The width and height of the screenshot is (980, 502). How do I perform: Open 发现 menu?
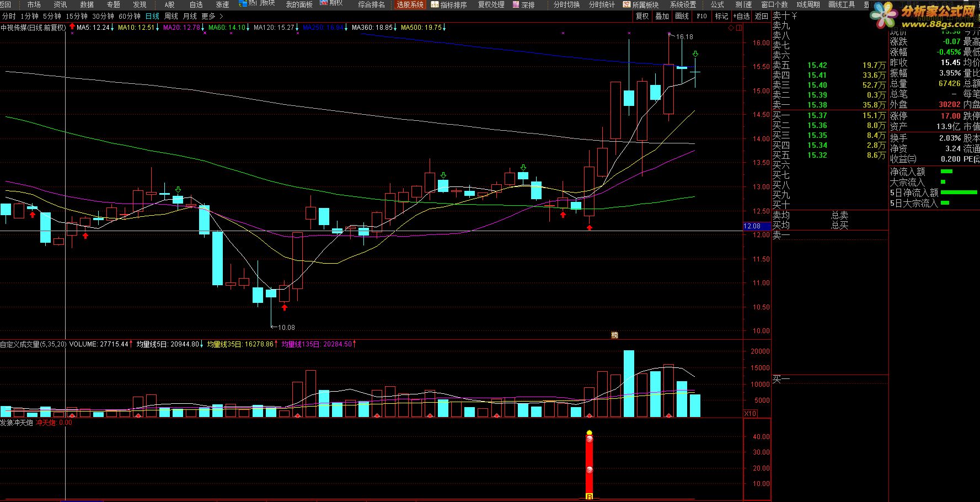tap(140, 4)
